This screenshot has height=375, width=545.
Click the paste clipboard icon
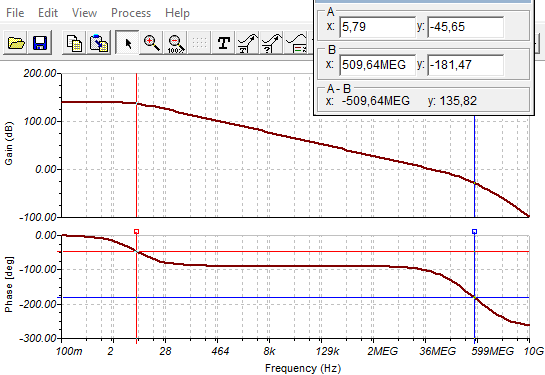coord(99,43)
